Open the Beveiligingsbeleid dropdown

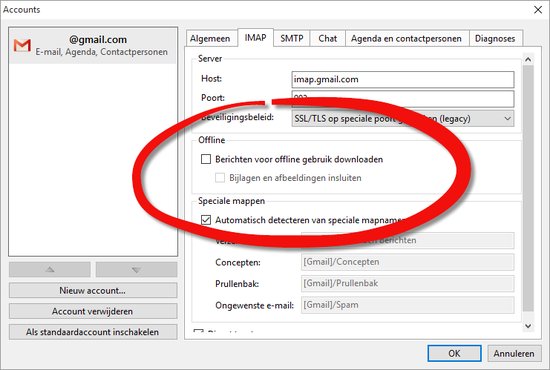pos(403,119)
